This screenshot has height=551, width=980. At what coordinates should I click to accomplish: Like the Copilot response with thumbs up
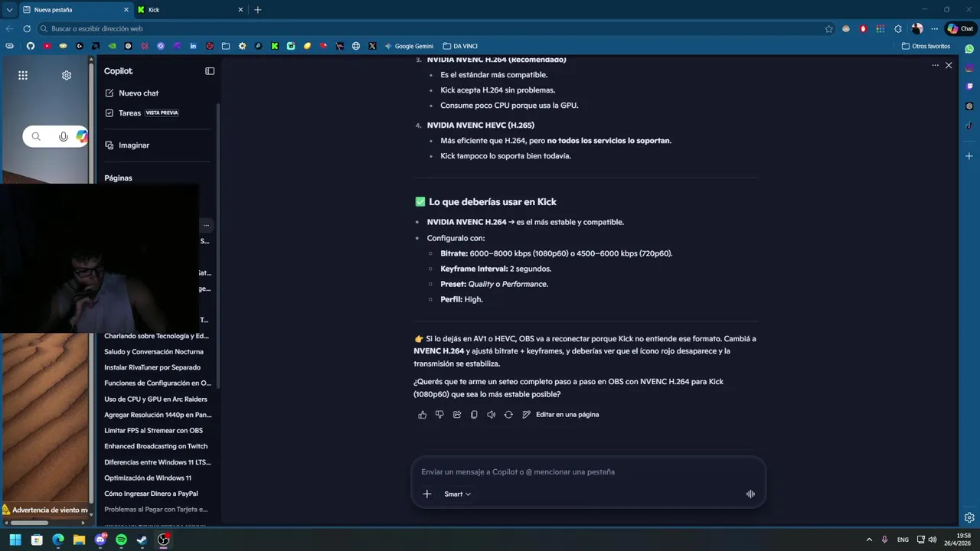pyautogui.click(x=422, y=415)
